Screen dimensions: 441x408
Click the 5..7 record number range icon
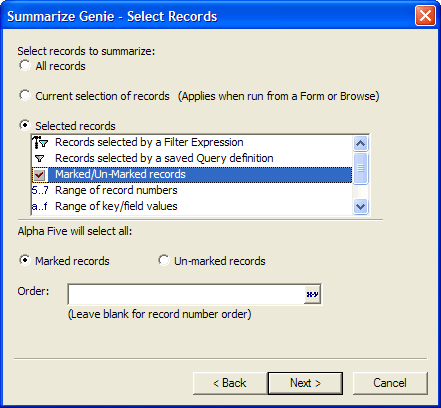(40, 190)
